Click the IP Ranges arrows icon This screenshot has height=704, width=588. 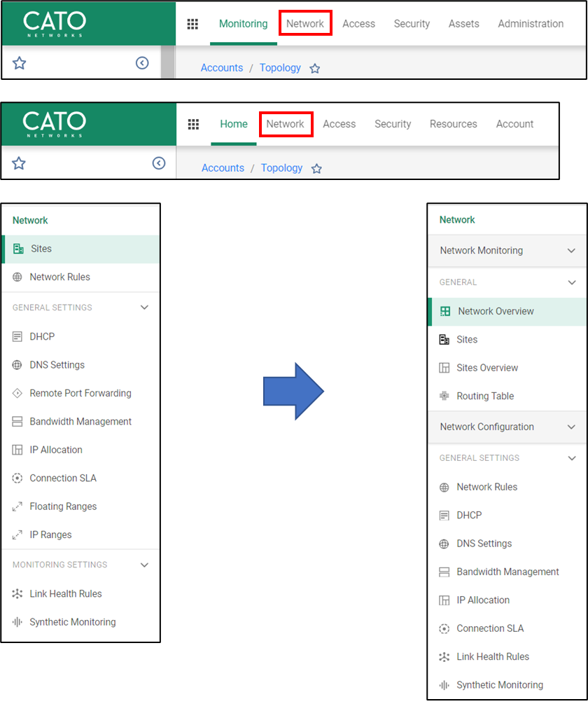tap(17, 535)
